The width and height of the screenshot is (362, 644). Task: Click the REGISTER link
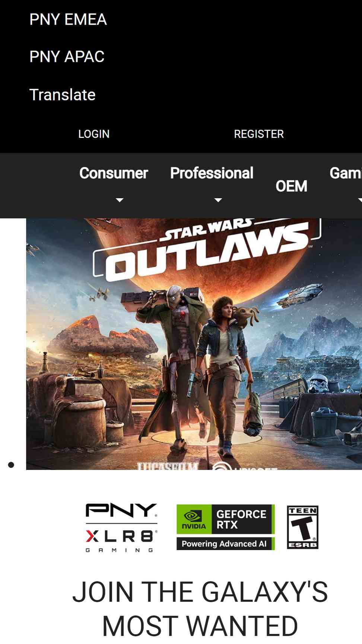[x=259, y=134]
